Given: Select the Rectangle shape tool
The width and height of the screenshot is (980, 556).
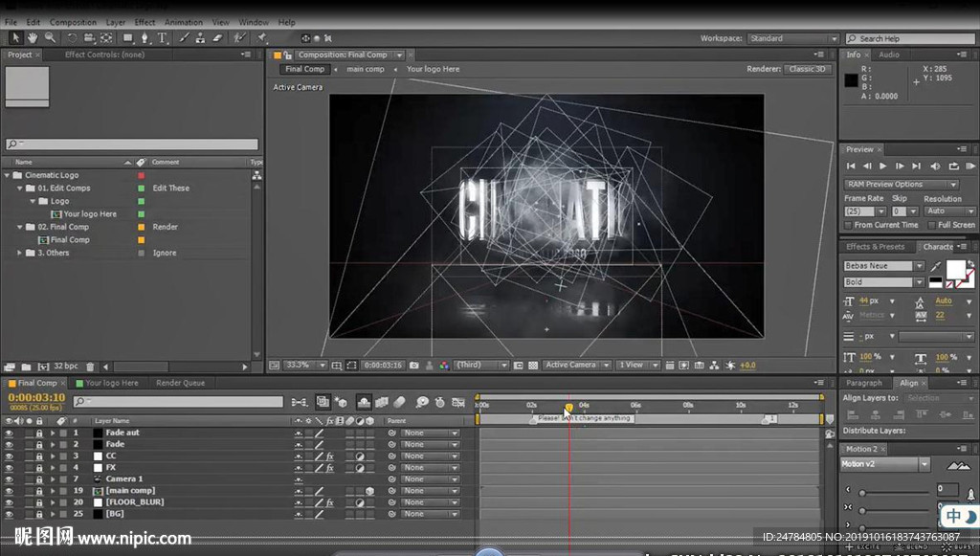Looking at the screenshot, I should 128,38.
